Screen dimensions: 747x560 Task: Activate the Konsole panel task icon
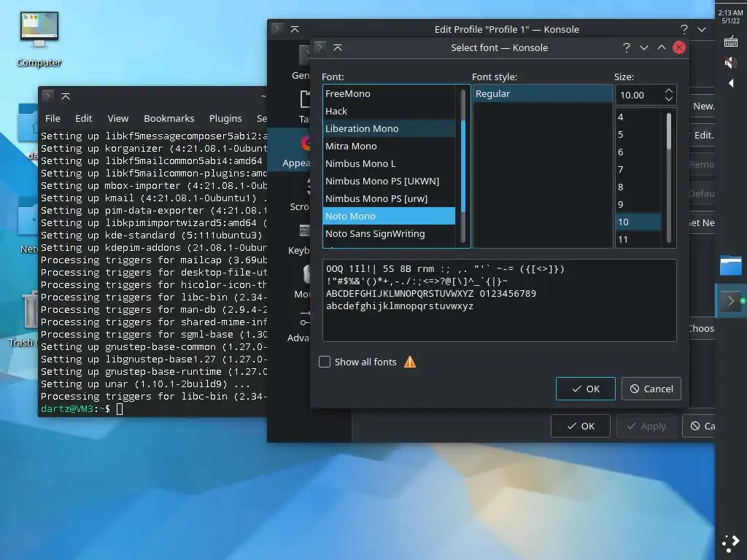tap(731, 301)
